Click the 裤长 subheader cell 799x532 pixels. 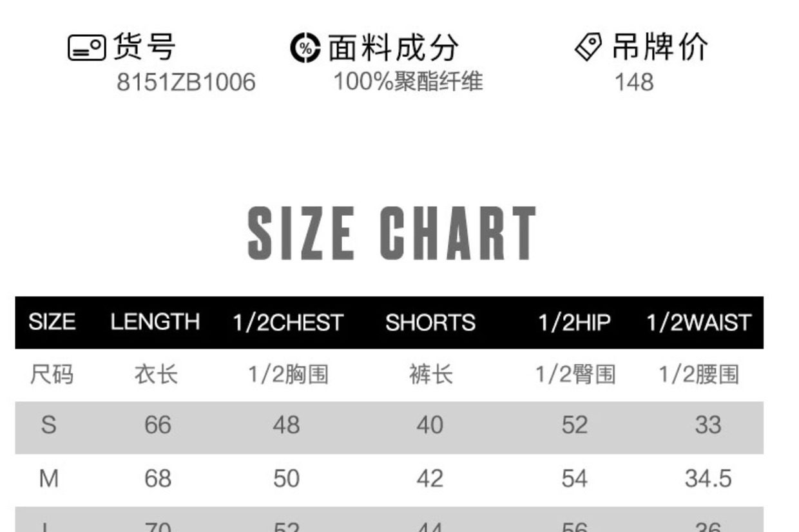(x=430, y=375)
